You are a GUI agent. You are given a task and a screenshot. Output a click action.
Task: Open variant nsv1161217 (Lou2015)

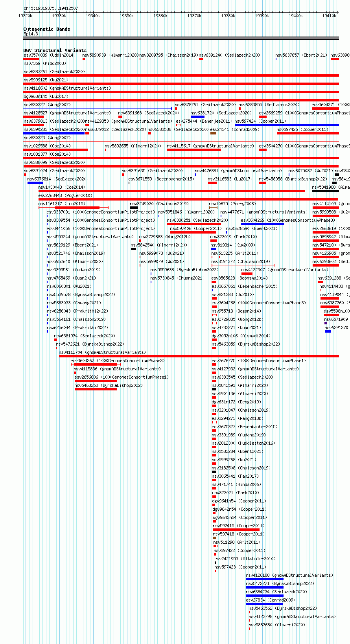click(62, 204)
